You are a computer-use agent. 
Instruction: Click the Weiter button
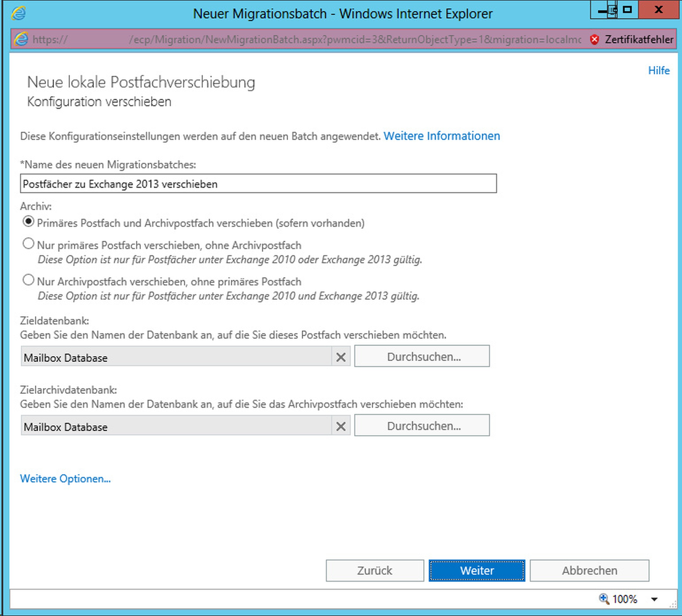[477, 570]
